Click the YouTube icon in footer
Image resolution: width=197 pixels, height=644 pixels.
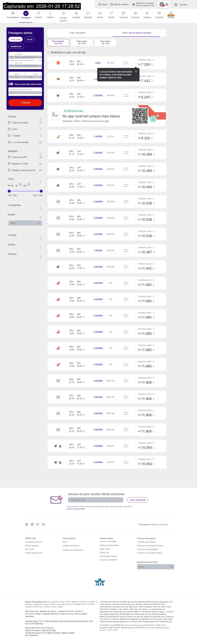tap(44, 524)
